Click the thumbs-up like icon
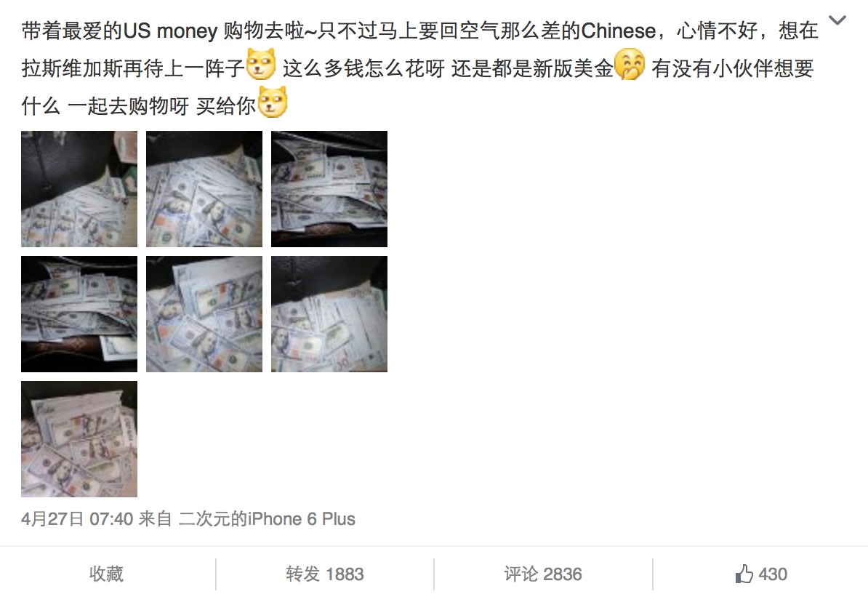Image resolution: width=868 pixels, height=602 pixels. click(744, 574)
